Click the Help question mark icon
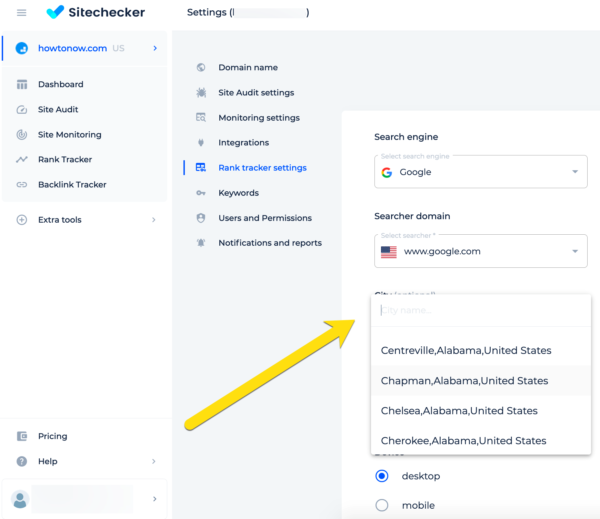600x519 pixels. click(22, 461)
